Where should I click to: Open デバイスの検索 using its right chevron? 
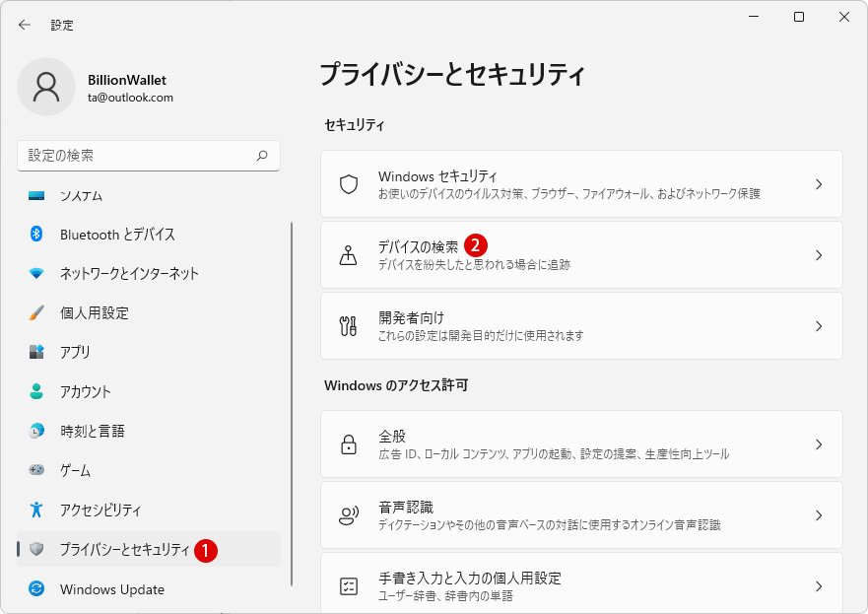click(x=819, y=255)
